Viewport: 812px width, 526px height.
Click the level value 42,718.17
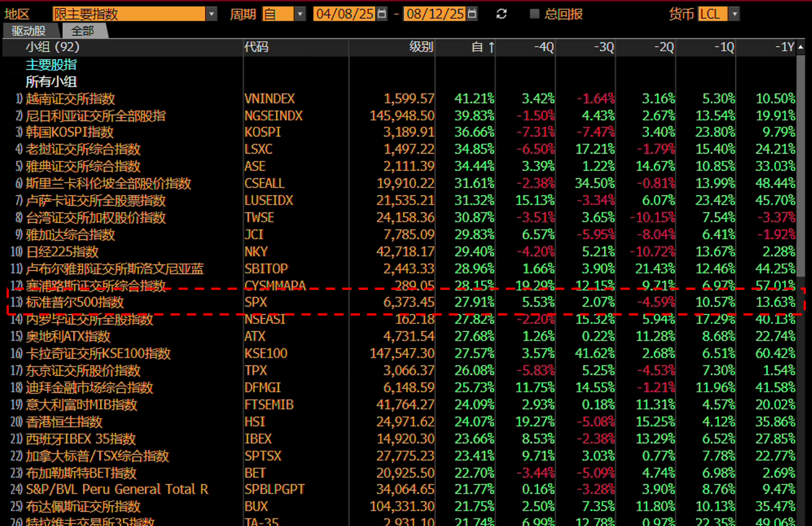(405, 252)
